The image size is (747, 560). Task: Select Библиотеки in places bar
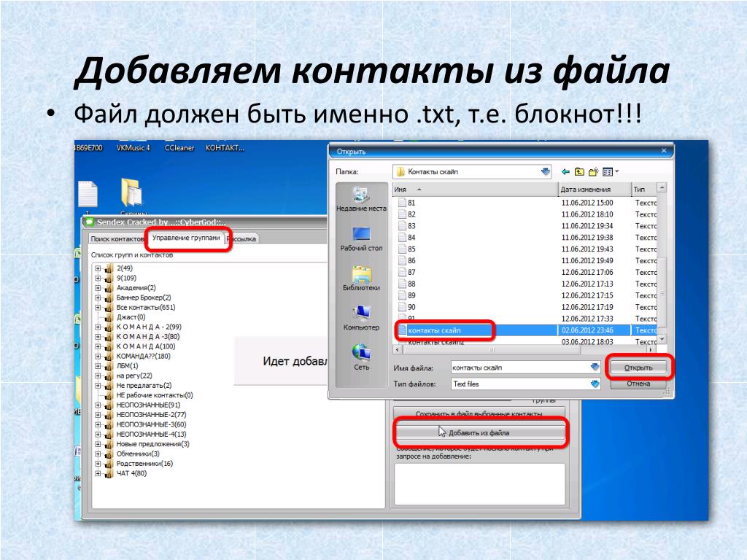[361, 279]
